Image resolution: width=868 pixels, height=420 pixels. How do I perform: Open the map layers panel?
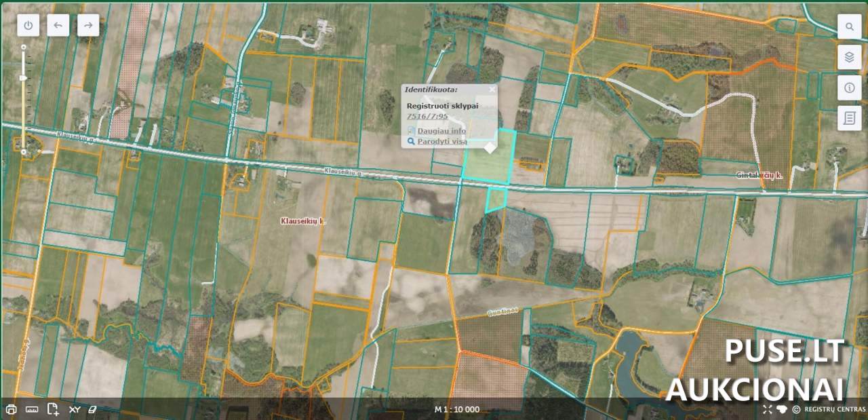(x=849, y=57)
